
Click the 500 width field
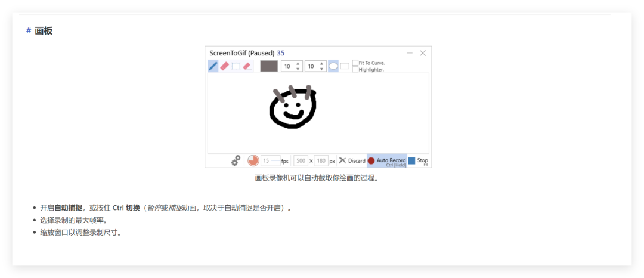301,161
